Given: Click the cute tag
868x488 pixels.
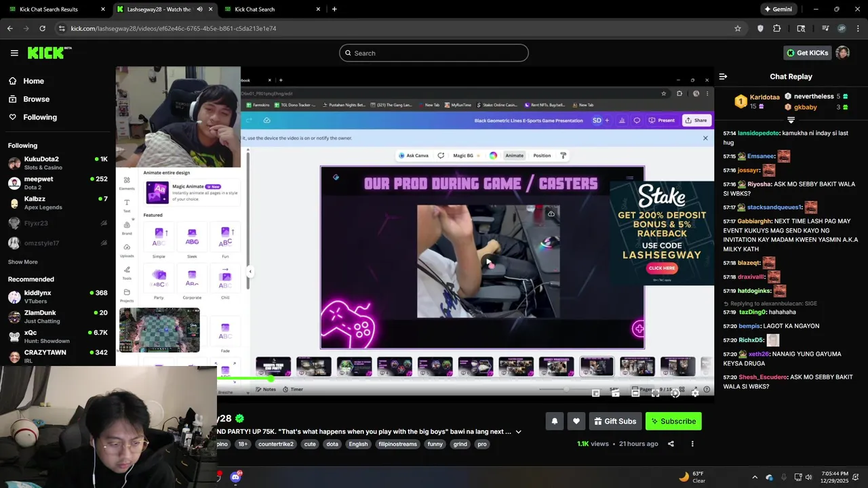Looking at the screenshot, I should [310, 444].
